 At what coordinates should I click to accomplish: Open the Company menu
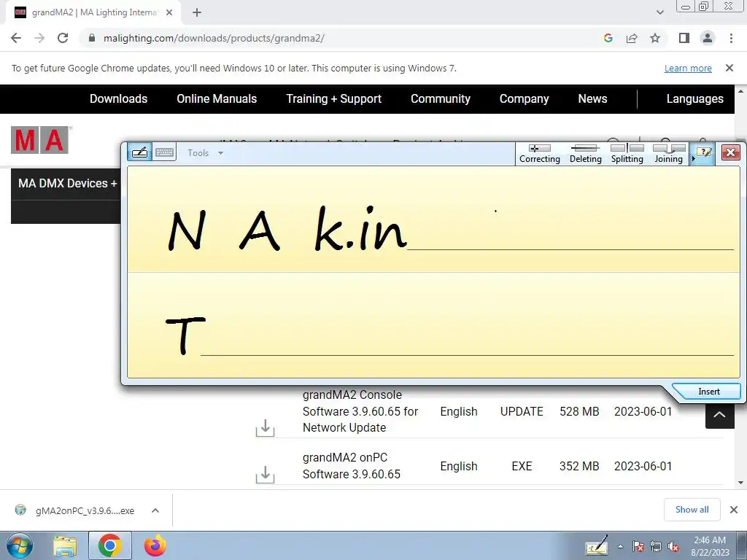point(524,98)
